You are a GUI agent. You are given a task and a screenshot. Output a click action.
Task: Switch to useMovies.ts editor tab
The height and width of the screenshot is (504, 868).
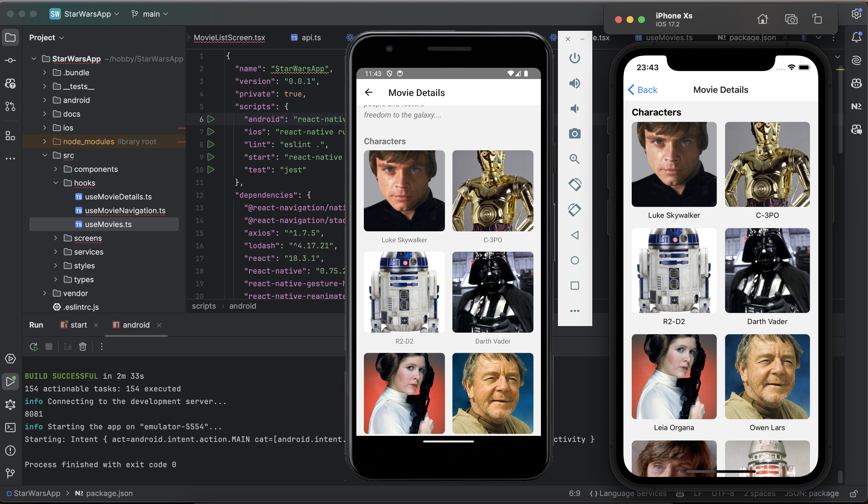(664, 38)
